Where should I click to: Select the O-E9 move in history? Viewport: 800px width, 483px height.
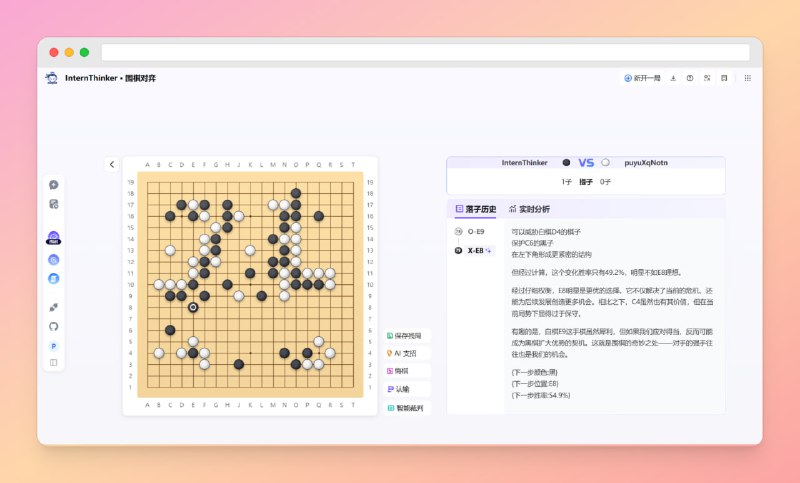476,232
